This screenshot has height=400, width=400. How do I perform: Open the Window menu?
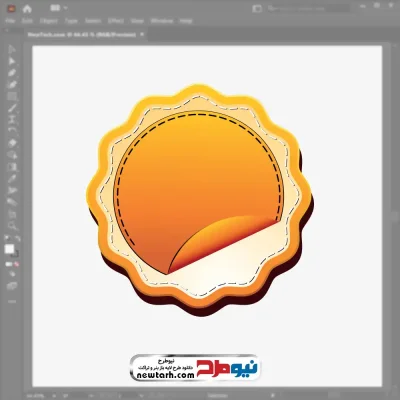click(162, 21)
